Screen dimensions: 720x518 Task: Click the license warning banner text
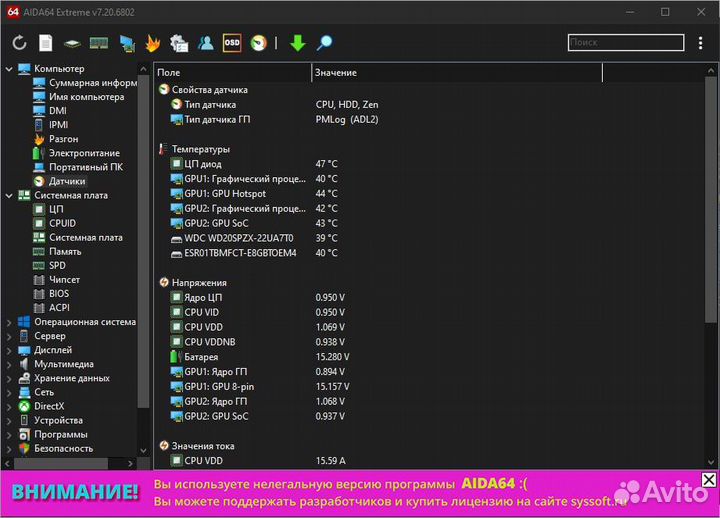click(390, 493)
